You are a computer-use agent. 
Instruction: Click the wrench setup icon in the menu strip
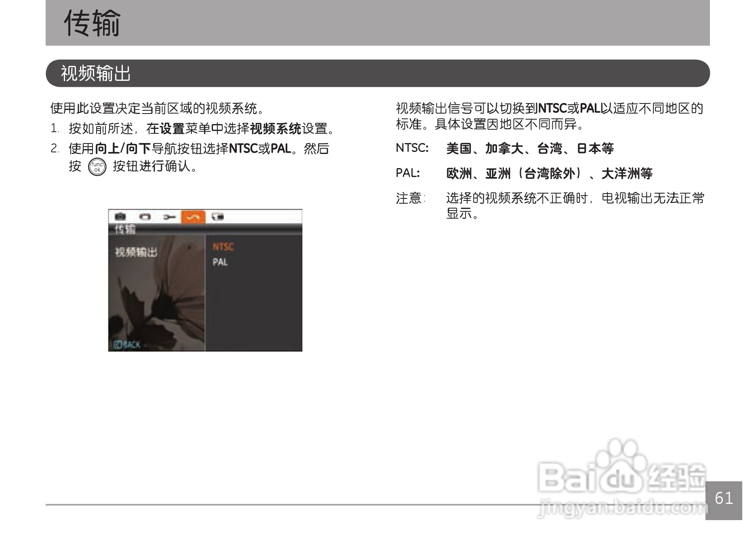click(x=169, y=216)
